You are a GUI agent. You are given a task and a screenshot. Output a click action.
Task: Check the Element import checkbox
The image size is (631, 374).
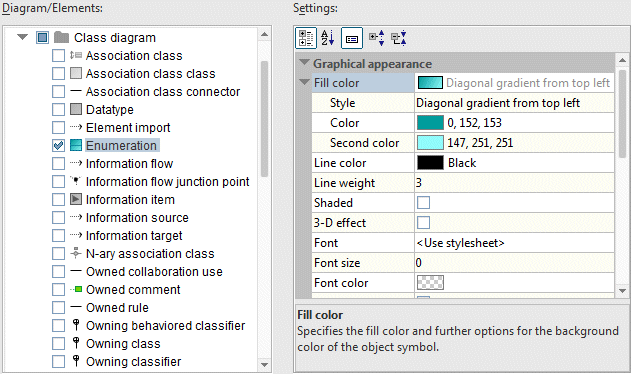click(x=58, y=128)
